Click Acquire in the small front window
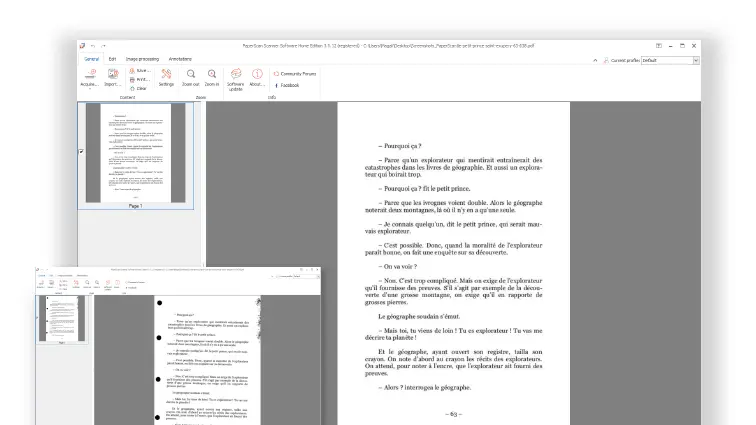756x425 pixels. 41,284
